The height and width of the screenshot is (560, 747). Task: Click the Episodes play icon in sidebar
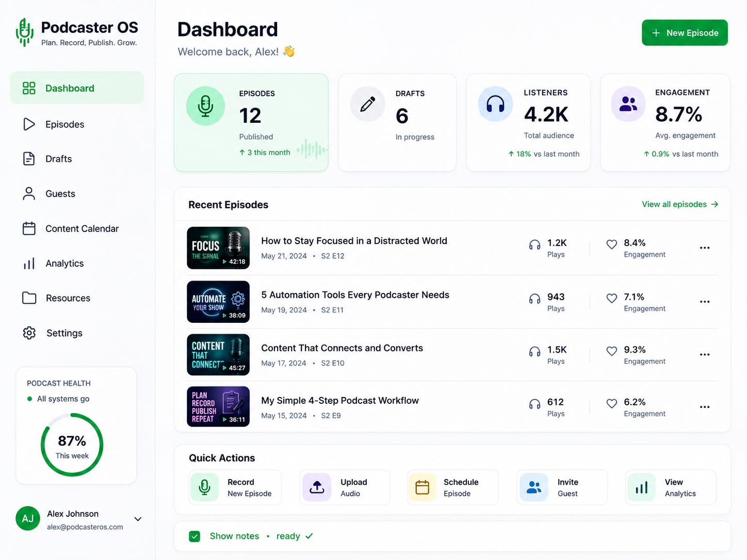pyautogui.click(x=29, y=124)
